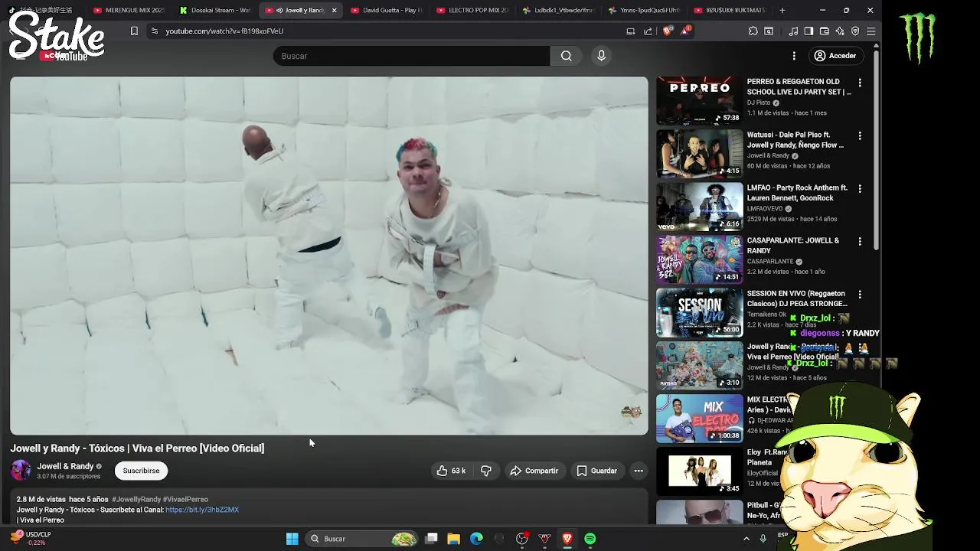Open browser extensions puzzle icon
980x551 pixels.
click(x=753, y=31)
